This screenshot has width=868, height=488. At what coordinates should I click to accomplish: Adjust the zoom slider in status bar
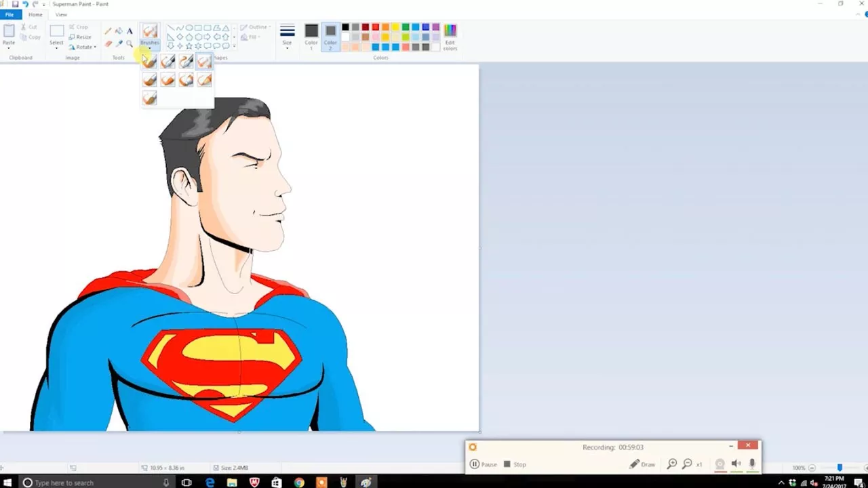[x=840, y=468]
